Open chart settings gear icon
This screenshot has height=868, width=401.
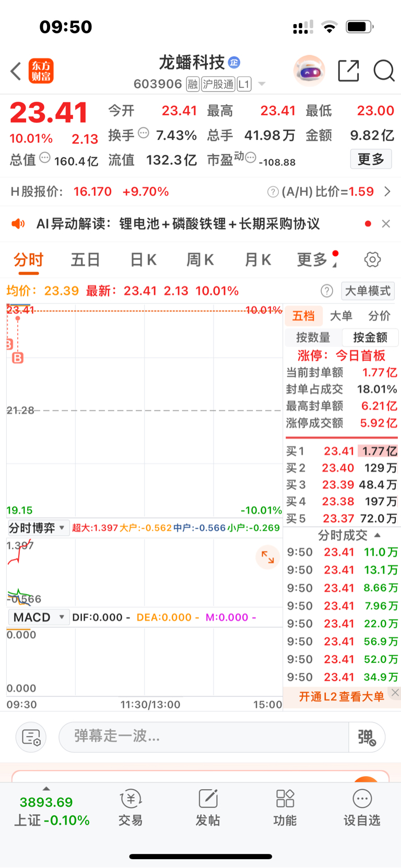click(372, 259)
